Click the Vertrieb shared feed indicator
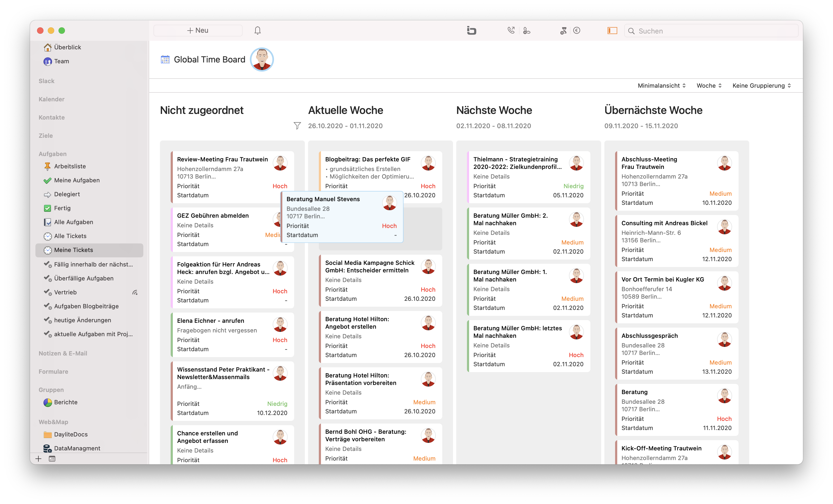833x504 pixels. pos(135,292)
